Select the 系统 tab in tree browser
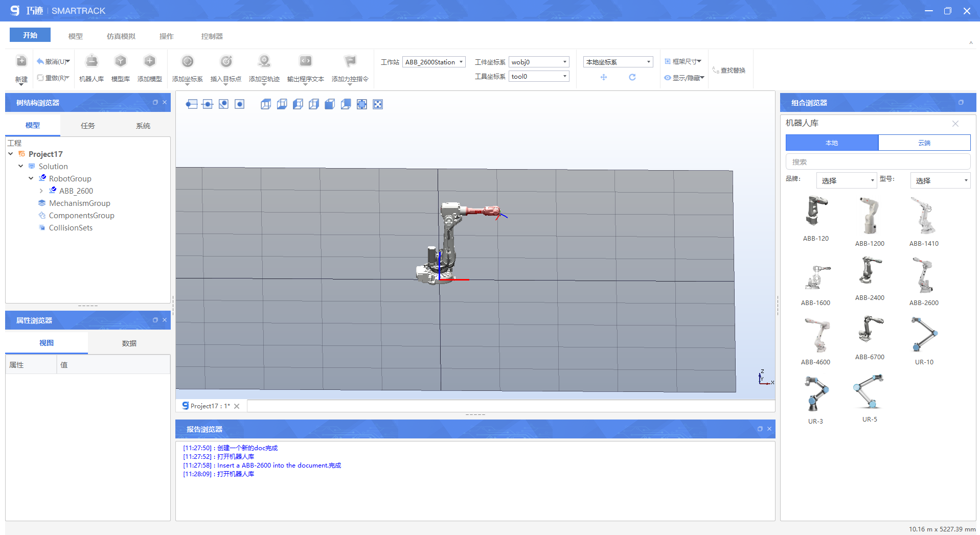This screenshot has width=980, height=535. [x=143, y=125]
